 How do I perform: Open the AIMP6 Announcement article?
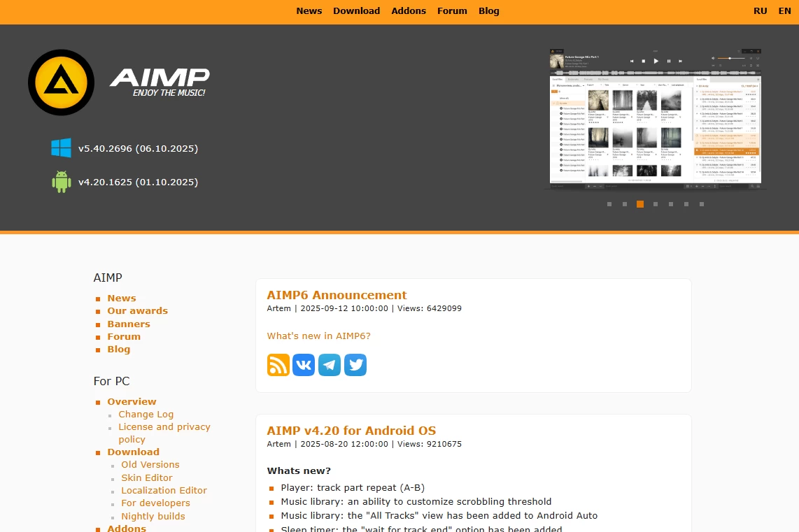[x=337, y=295]
